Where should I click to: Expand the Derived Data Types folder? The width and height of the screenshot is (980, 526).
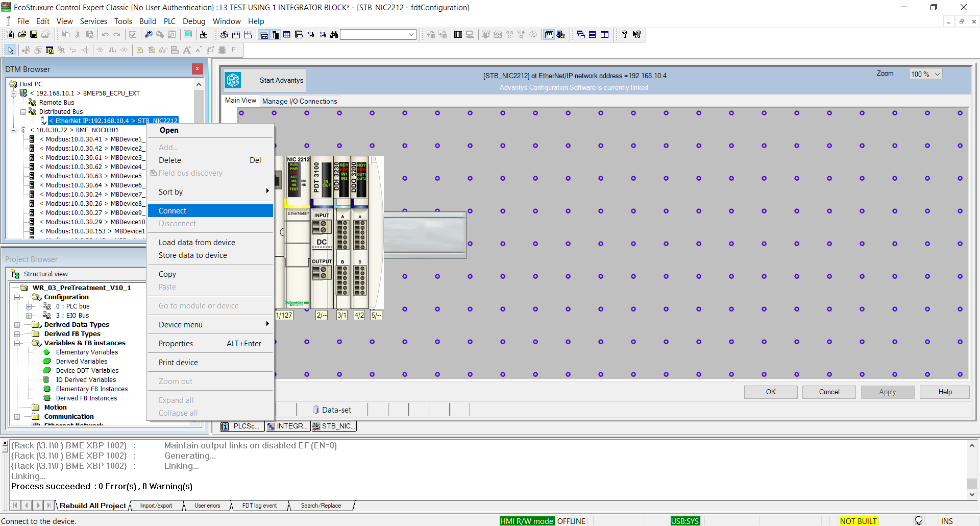coord(17,325)
